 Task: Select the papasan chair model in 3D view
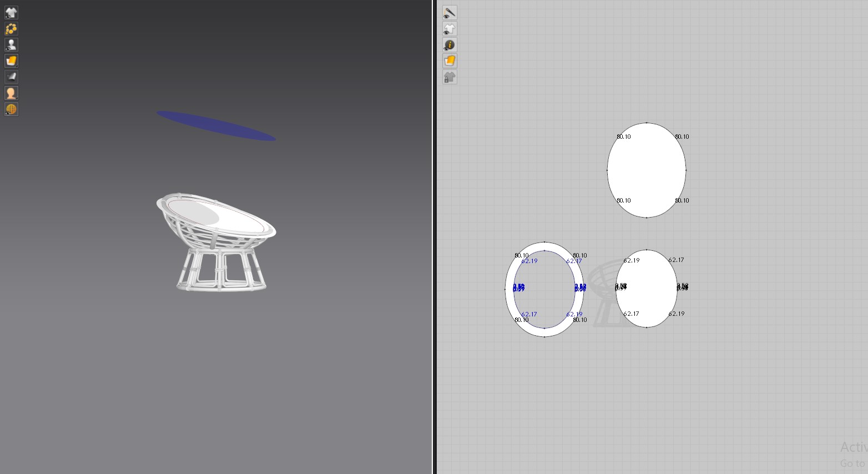click(216, 242)
